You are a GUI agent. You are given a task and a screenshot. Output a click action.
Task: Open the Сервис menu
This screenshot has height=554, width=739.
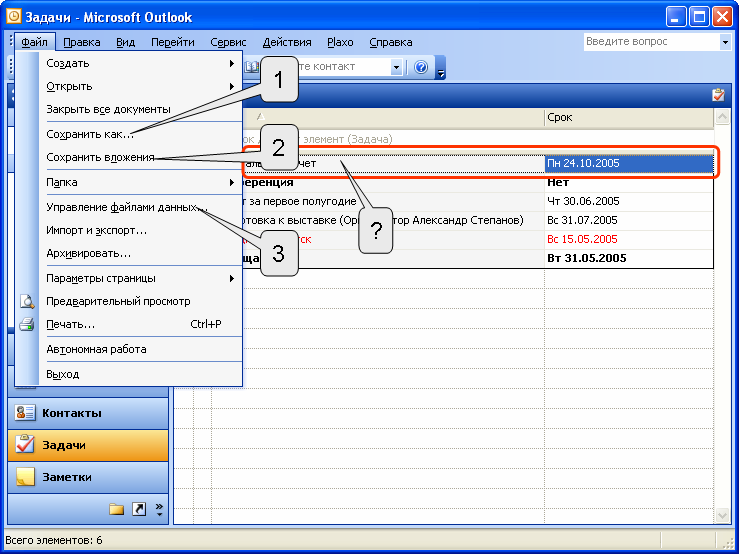click(x=228, y=42)
